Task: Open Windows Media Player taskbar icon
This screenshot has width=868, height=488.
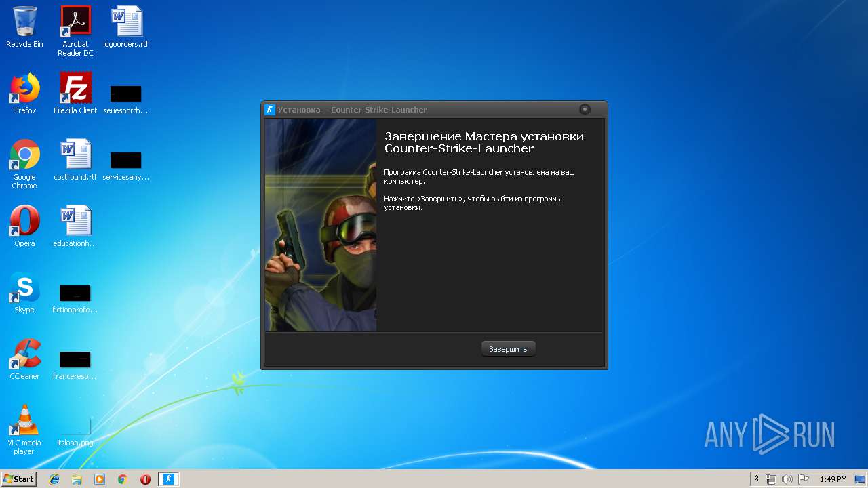Action: [100, 479]
